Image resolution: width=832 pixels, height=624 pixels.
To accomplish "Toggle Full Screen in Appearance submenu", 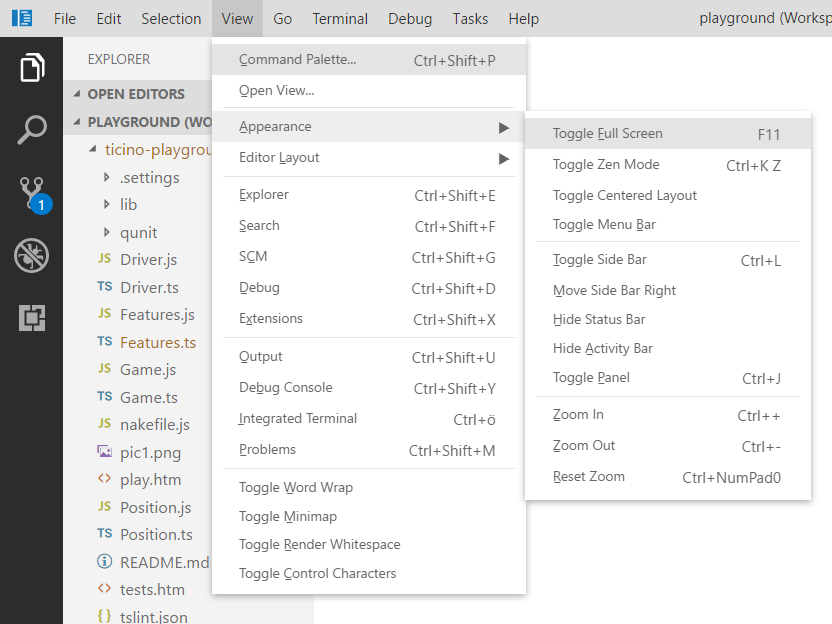I will (668, 134).
